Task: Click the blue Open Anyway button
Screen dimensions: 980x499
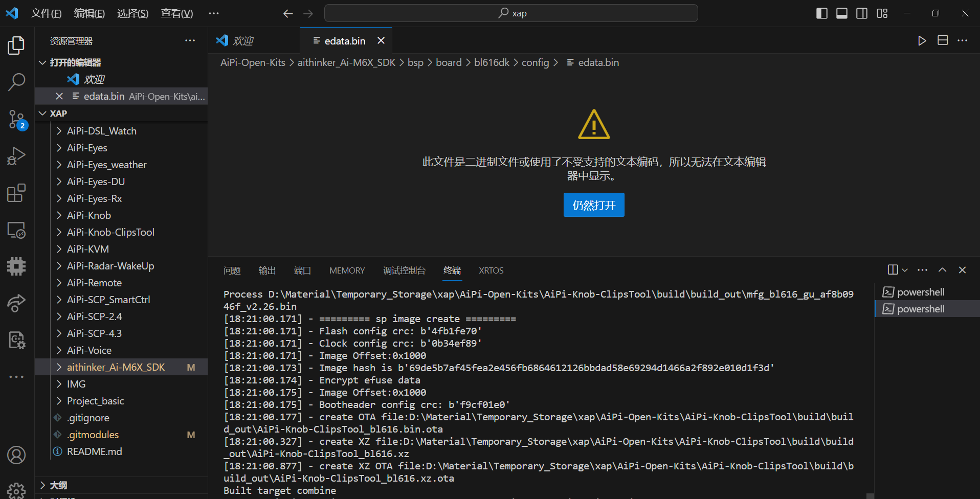Action: [594, 205]
